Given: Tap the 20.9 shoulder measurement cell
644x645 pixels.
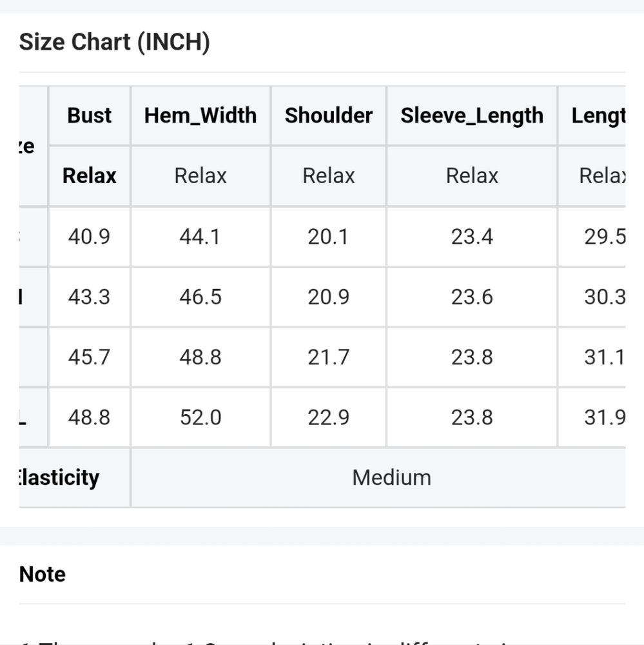Looking at the screenshot, I should coord(329,297).
